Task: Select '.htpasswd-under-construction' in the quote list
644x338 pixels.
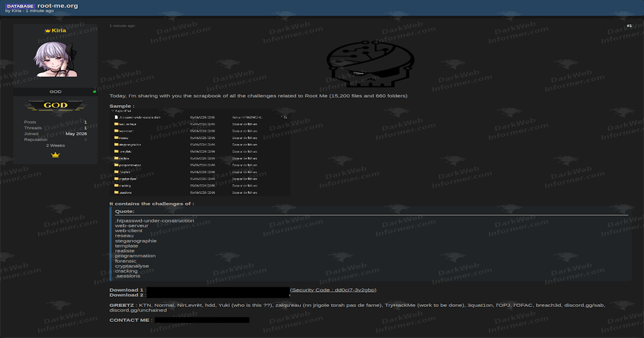Action: click(x=155, y=221)
